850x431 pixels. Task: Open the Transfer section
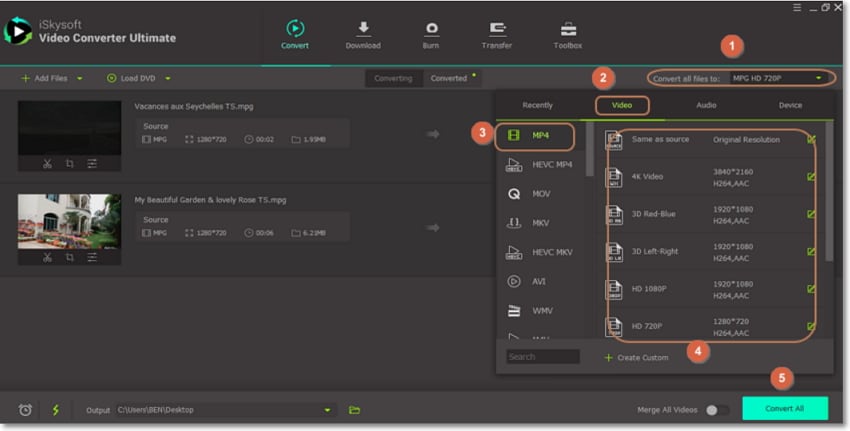point(497,35)
